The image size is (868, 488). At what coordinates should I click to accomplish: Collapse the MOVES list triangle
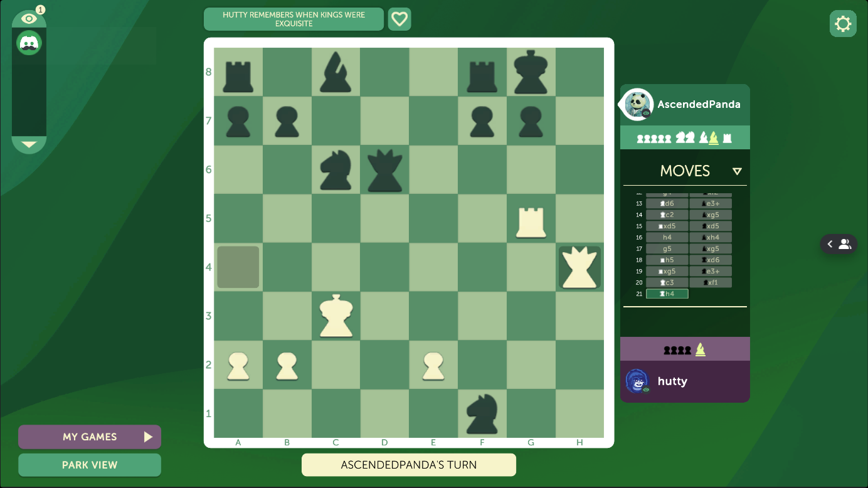(x=737, y=171)
